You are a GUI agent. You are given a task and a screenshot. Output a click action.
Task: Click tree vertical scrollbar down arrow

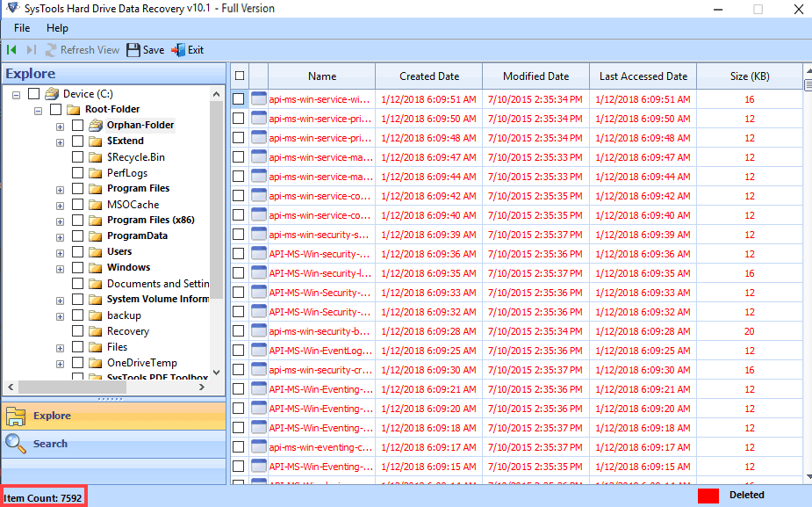pos(217,373)
